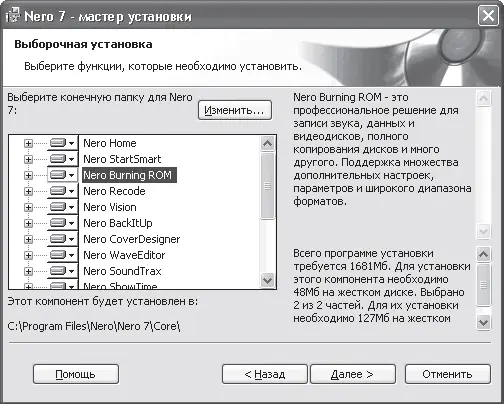Click description panel scroll up arrow
504x404 pixels.
(x=483, y=99)
